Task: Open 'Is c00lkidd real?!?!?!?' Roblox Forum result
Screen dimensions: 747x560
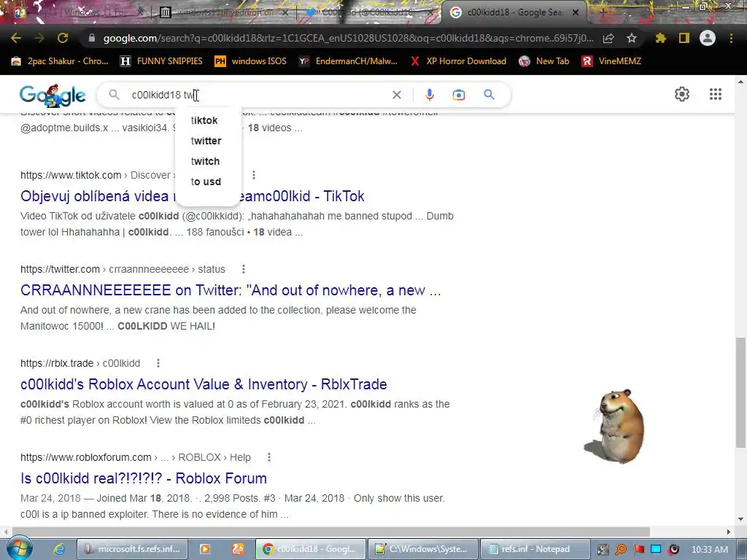Action: coord(144,478)
